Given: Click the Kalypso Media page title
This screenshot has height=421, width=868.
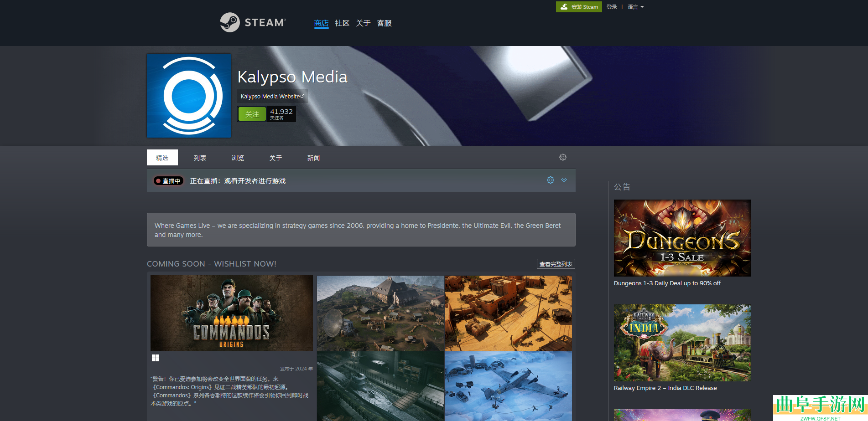Looking at the screenshot, I should point(292,77).
